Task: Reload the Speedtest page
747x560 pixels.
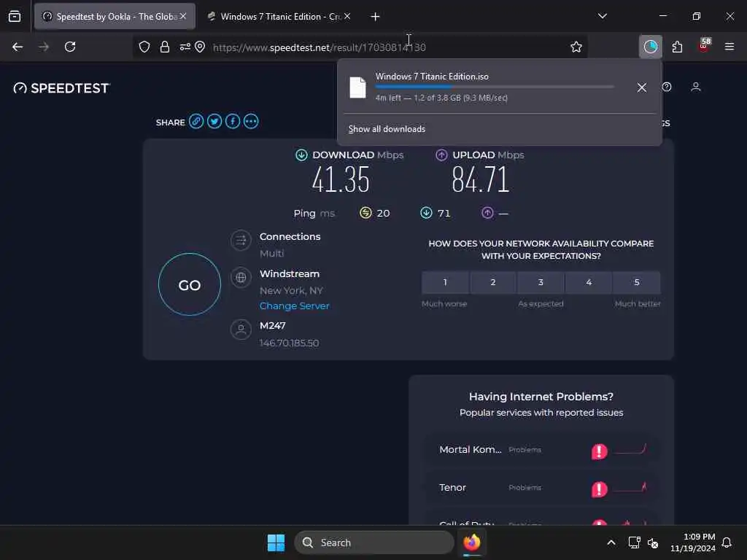Action: [70, 47]
